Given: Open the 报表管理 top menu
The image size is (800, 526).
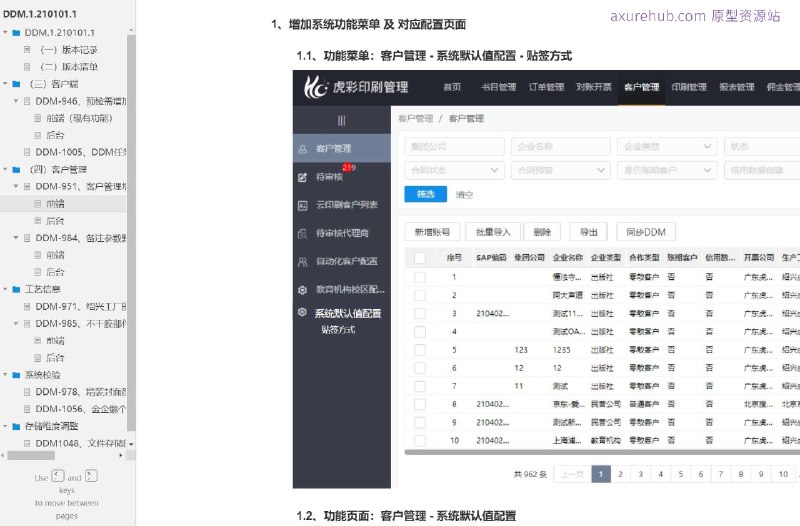Looking at the screenshot, I should pyautogui.click(x=737, y=87).
